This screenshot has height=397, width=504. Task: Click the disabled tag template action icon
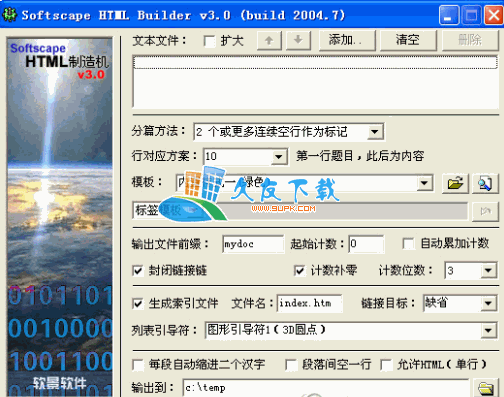click(485, 211)
